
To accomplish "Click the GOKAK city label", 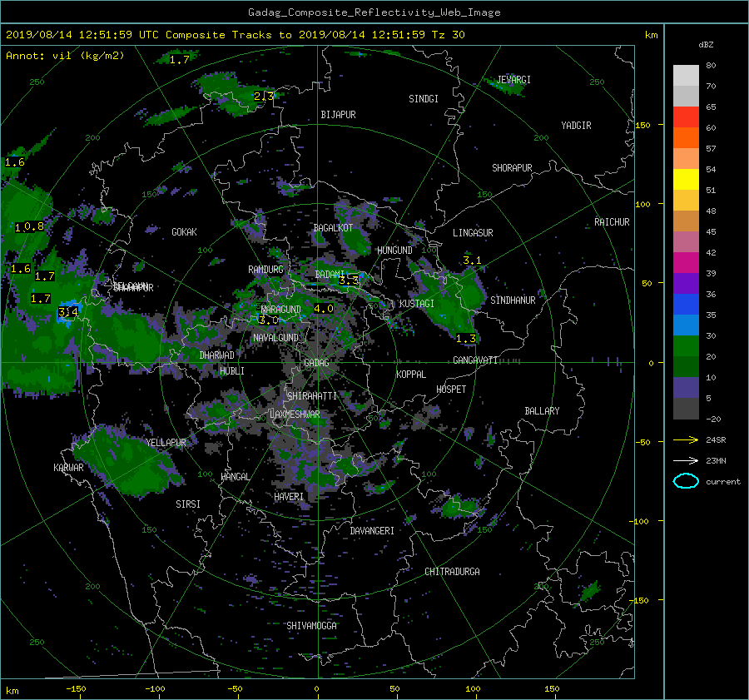I will click(184, 232).
